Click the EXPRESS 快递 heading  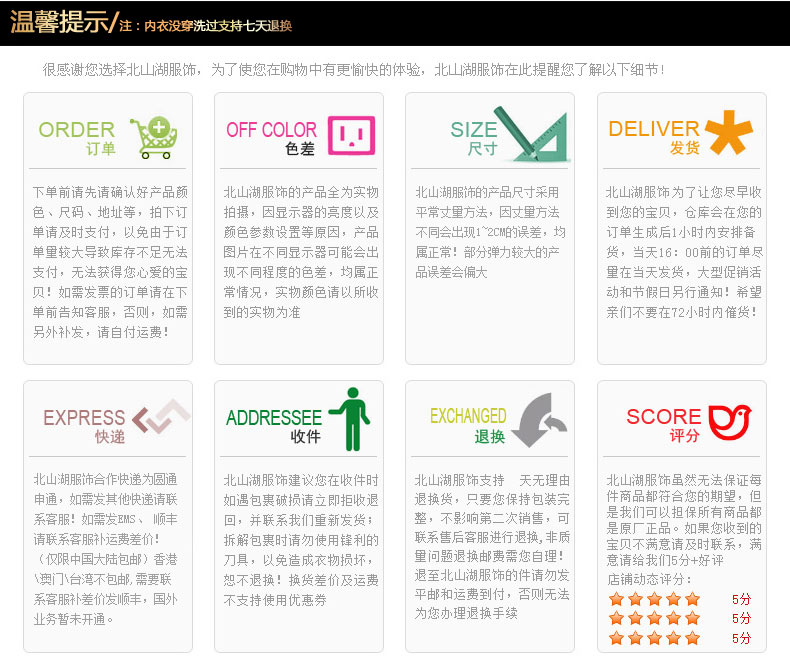click(84, 426)
